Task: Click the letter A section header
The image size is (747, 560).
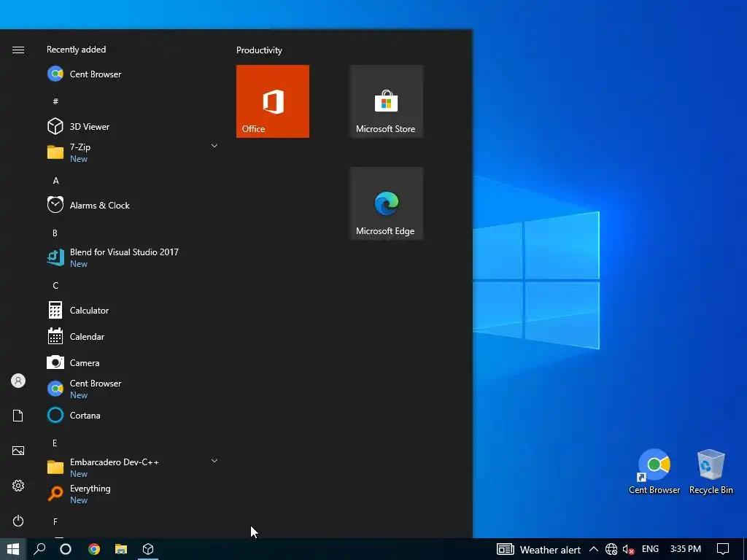Action: 55,181
